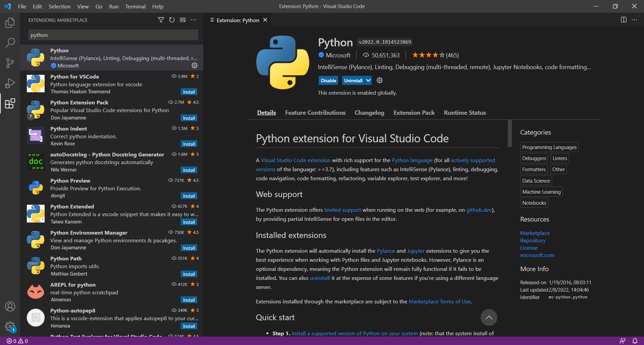Image resolution: width=644 pixels, height=345 pixels.
Task: Open the Repository resource link
Action: 533,240
